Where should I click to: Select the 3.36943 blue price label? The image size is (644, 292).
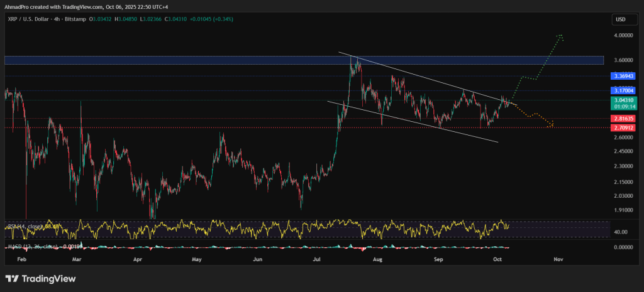623,76
